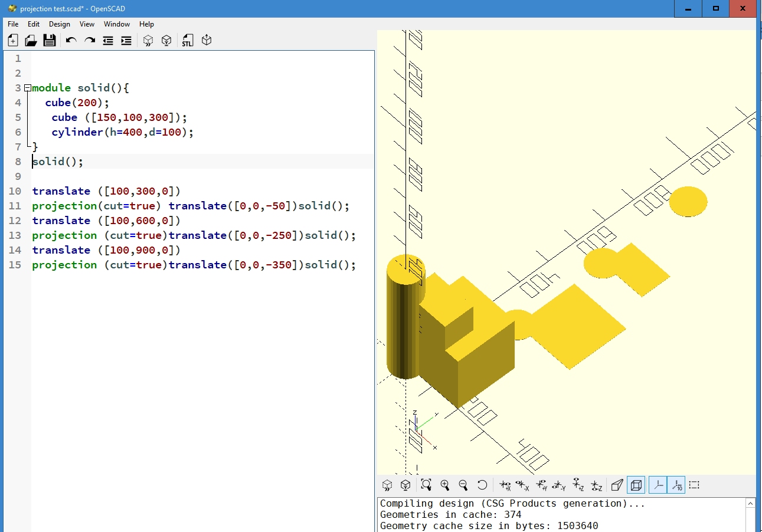Image resolution: width=762 pixels, height=532 pixels.
Task: Zoom in on the 3D view
Action: [445, 485]
